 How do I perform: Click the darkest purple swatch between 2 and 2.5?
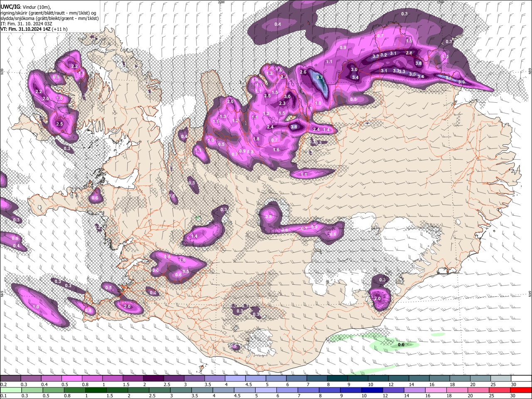[153, 379]
